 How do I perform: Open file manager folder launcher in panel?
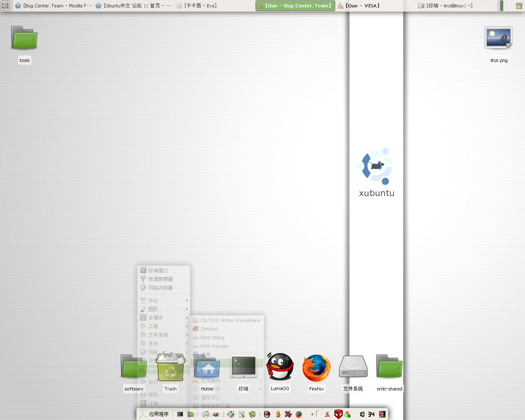(x=191, y=414)
